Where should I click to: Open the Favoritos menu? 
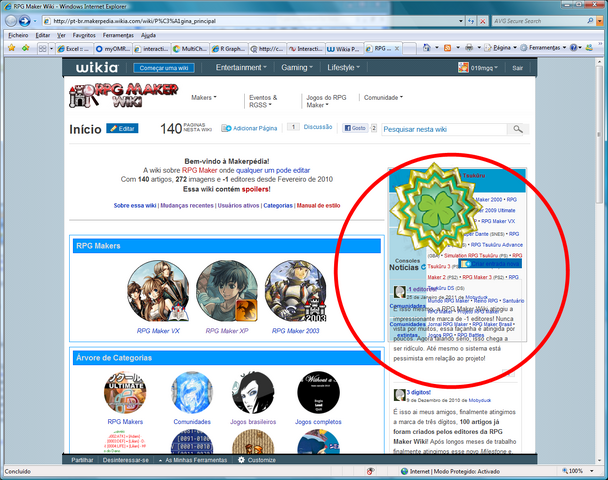point(84,35)
